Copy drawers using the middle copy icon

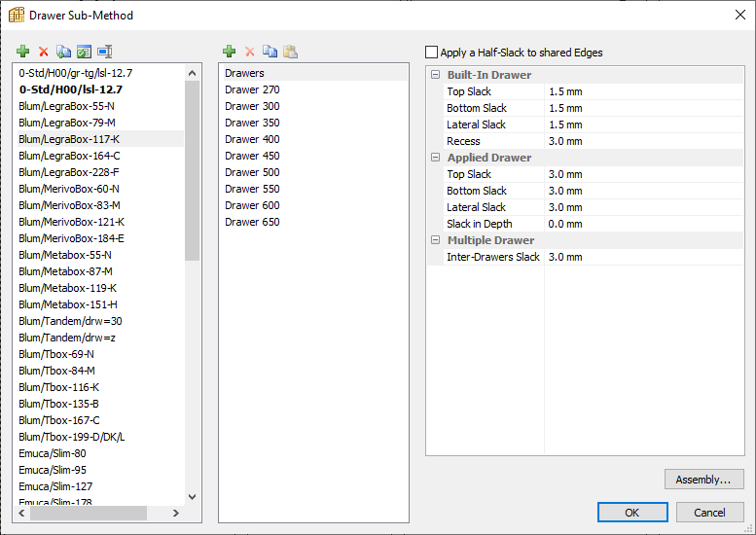point(270,52)
